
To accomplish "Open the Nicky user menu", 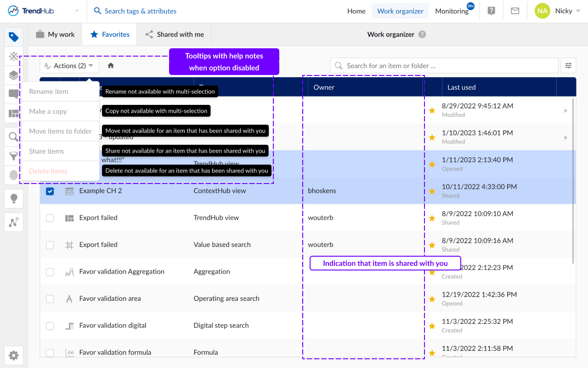I will (558, 11).
